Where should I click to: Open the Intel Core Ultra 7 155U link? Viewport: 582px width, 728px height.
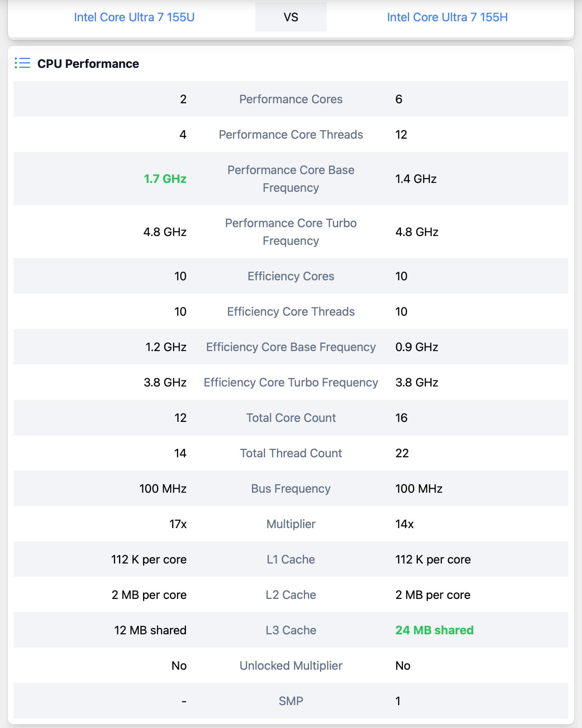[x=134, y=17]
